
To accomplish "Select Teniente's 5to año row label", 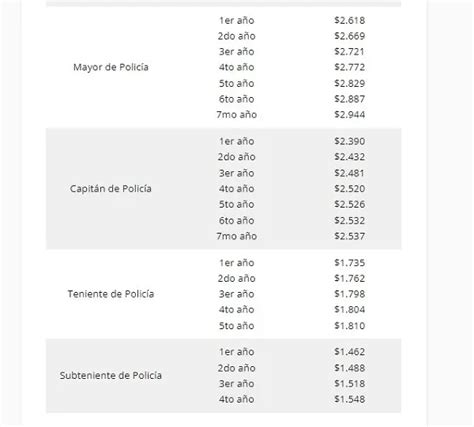I will (x=237, y=326).
